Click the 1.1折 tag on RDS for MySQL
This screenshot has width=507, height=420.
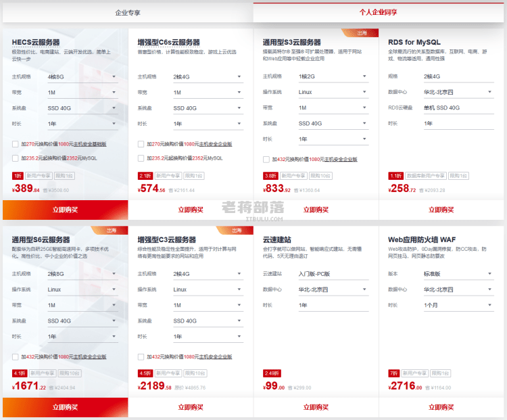395,176
